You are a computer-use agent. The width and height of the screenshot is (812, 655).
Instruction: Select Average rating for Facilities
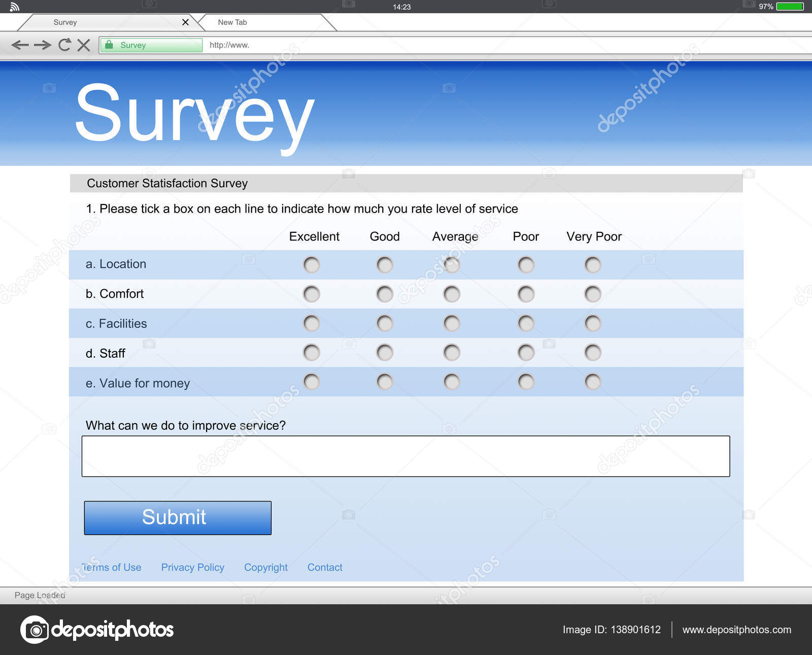pos(452,323)
